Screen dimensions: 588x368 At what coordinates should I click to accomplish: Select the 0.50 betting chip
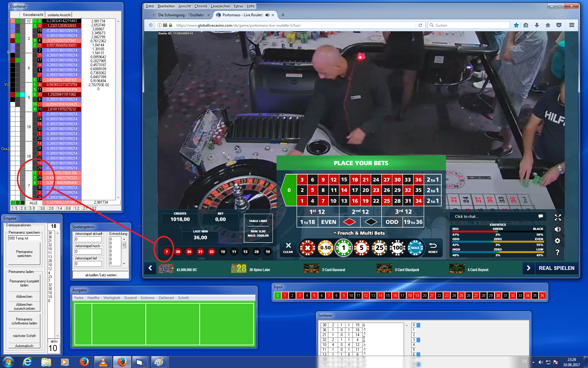(x=326, y=248)
